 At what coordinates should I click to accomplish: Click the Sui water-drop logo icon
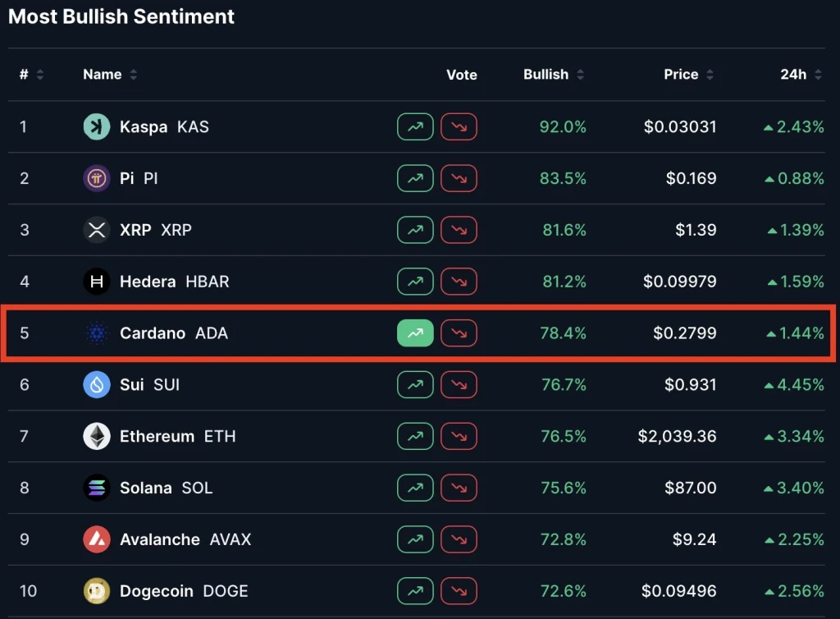point(97,384)
